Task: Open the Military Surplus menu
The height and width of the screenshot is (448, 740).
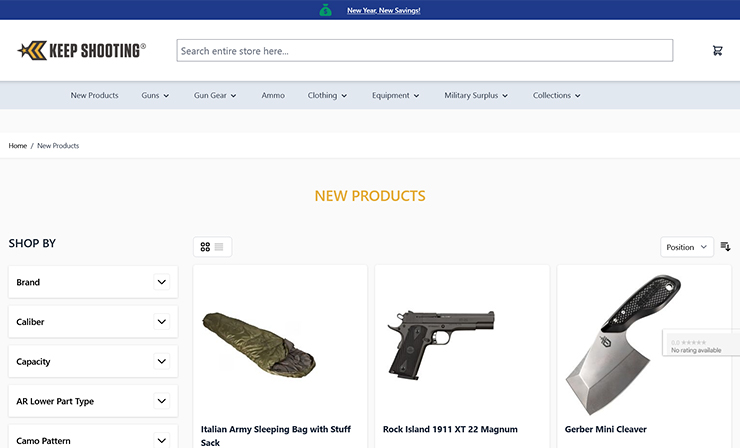Action: pos(476,96)
